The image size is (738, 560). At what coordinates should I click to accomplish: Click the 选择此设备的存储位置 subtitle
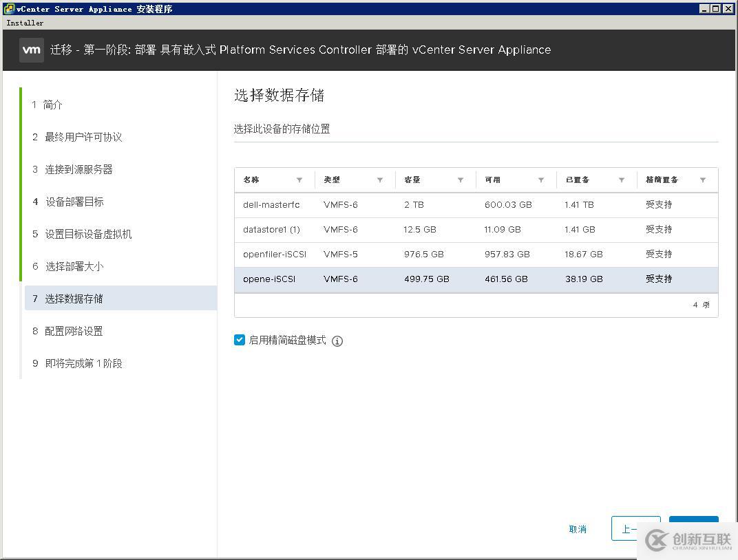282,129
